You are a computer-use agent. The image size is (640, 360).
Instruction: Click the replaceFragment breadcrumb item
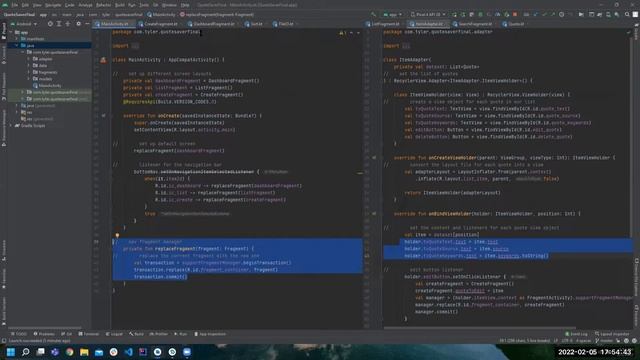click(x=216, y=15)
